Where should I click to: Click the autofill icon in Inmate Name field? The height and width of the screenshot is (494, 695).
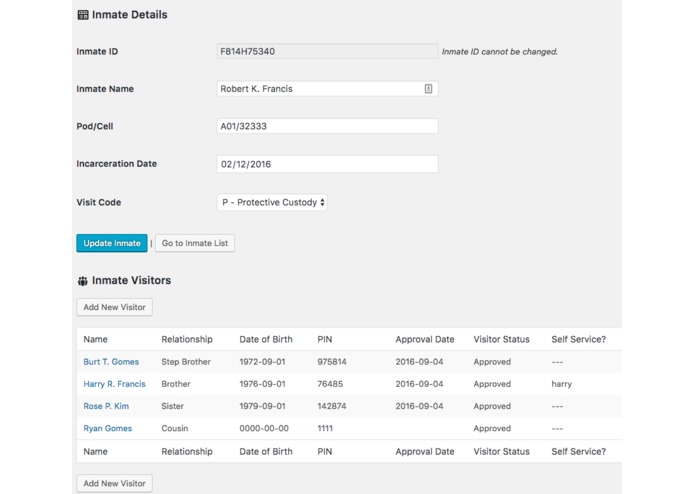click(428, 89)
